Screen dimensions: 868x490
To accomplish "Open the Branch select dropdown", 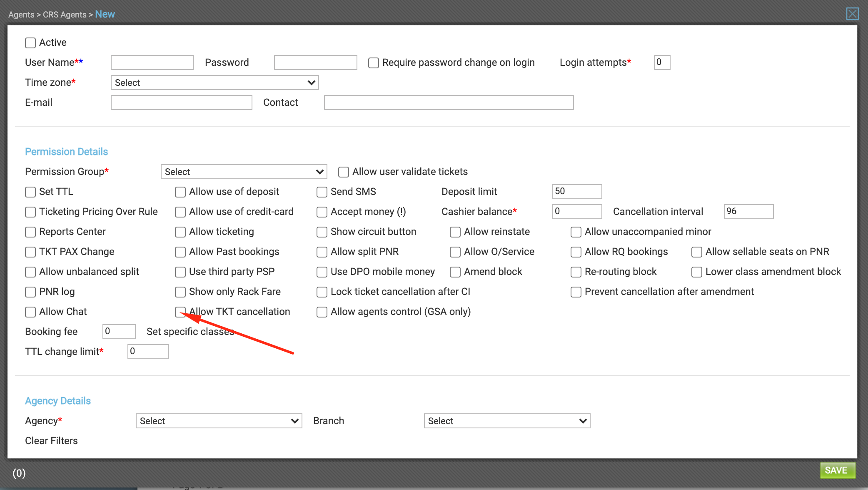I will tap(507, 421).
